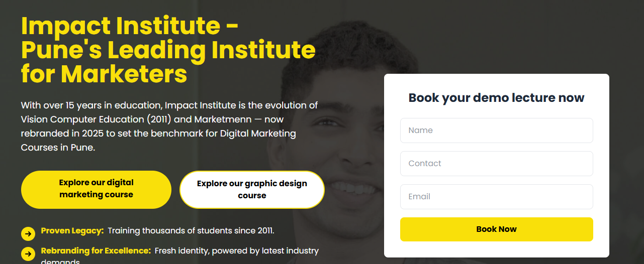Click the "Impact Institute -" headline line
The height and width of the screenshot is (264, 644).
click(x=130, y=26)
